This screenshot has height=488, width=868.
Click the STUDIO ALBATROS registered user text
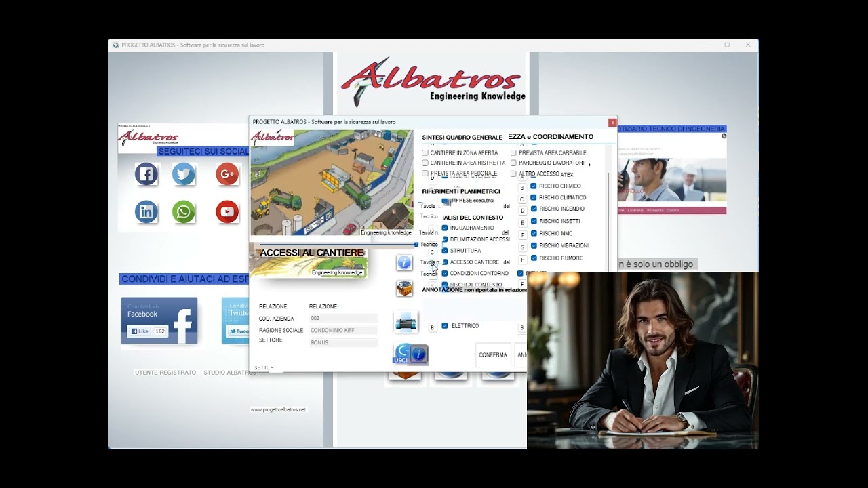pos(230,373)
